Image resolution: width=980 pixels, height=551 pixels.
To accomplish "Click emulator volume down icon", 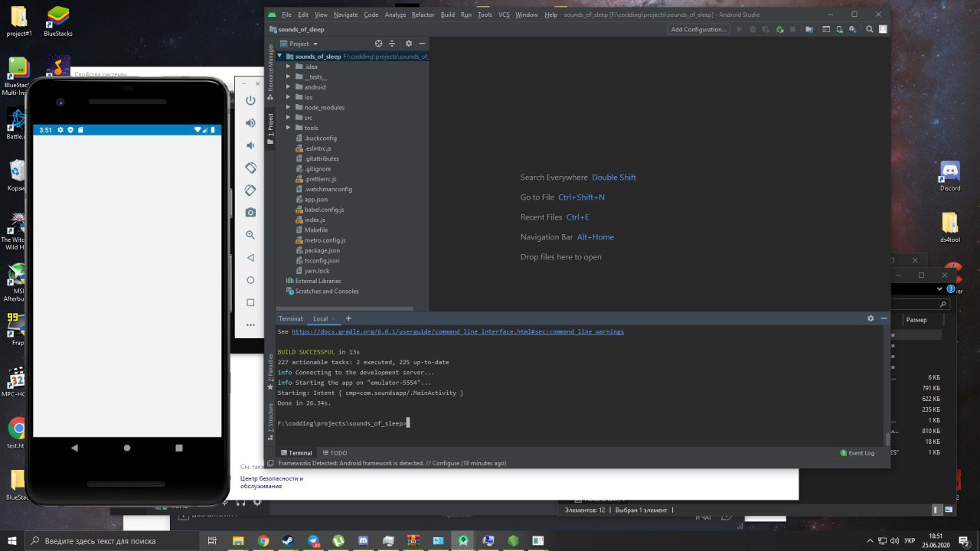I will pos(250,145).
